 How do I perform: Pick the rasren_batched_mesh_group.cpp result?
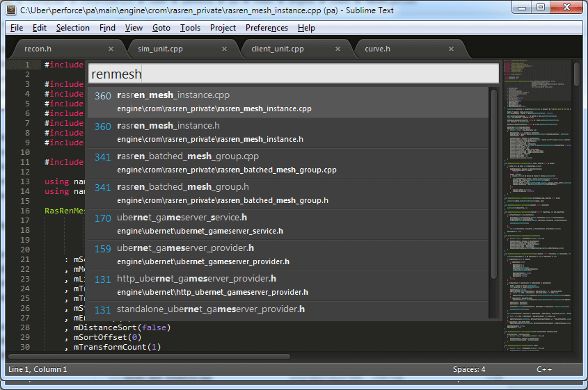286,163
